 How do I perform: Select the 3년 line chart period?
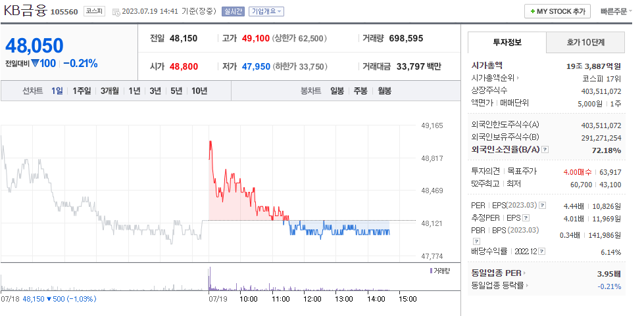[x=155, y=91]
